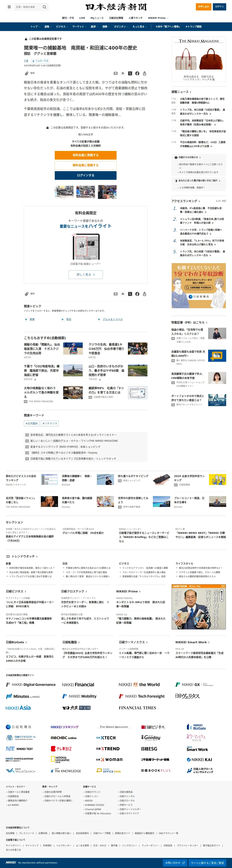
Task: Click the テレ東BIZ logo
Action: [61, 749]
